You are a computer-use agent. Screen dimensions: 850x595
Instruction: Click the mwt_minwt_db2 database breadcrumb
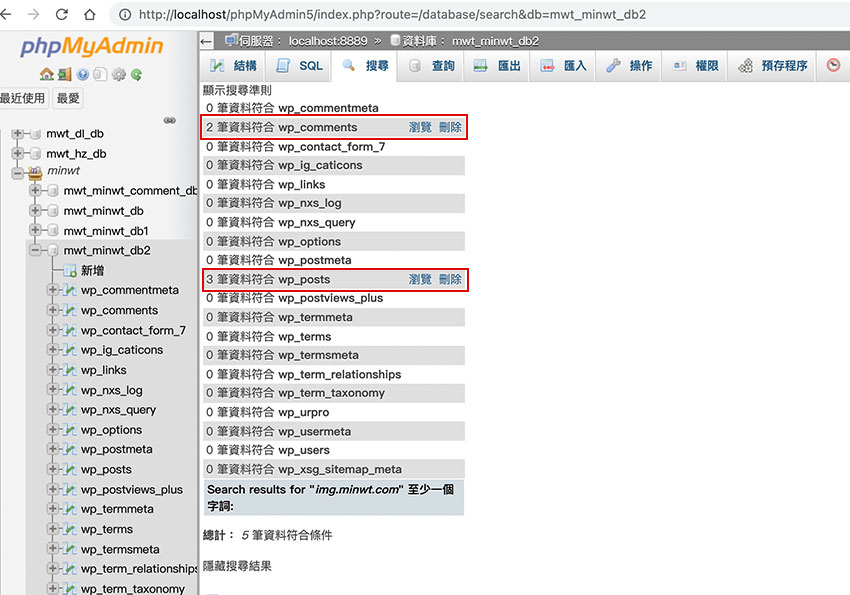click(x=495, y=41)
